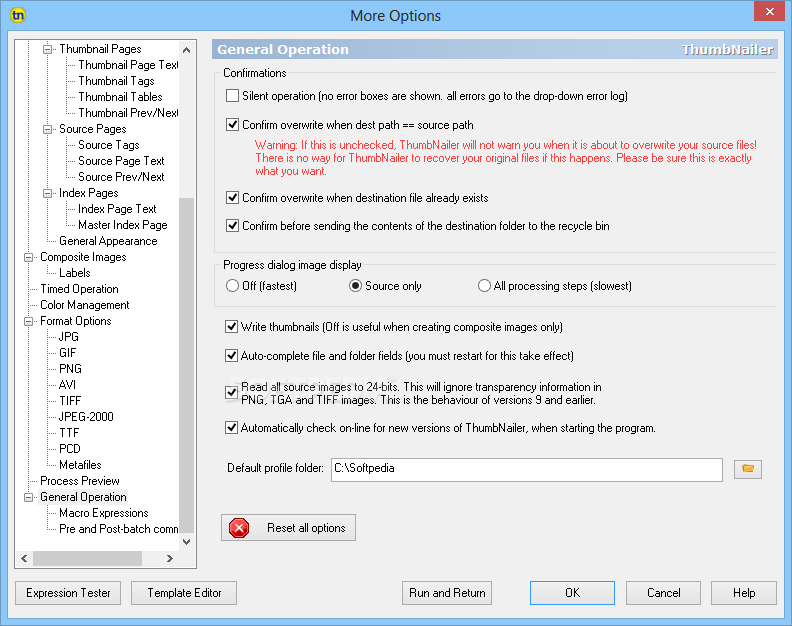Close the More Options dialog
This screenshot has height=626, width=792.
769,11
